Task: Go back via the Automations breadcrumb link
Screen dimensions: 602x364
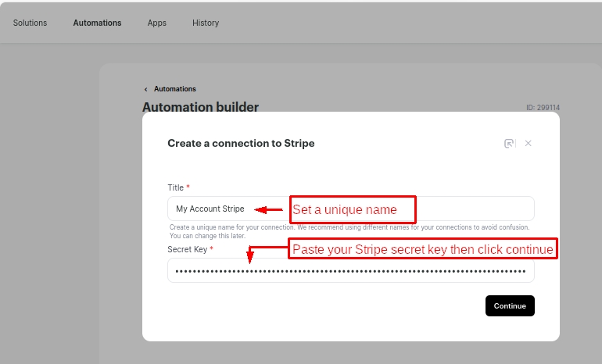Action: [x=175, y=89]
